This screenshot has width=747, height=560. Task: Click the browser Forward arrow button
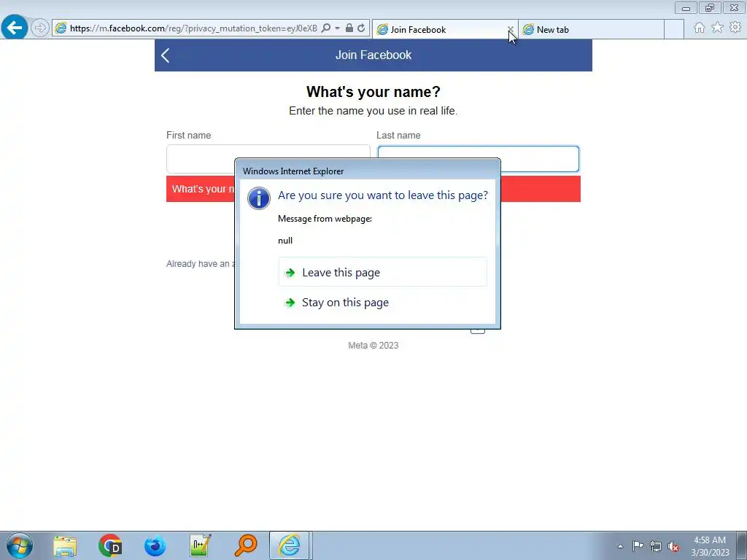40,28
